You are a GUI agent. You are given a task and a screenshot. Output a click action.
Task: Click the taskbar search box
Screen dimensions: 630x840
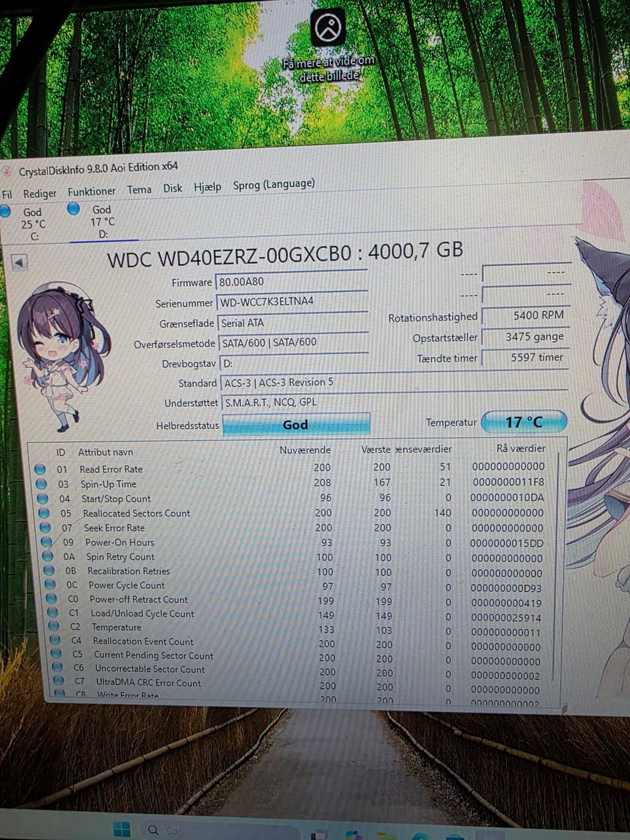pyautogui.click(x=220, y=830)
